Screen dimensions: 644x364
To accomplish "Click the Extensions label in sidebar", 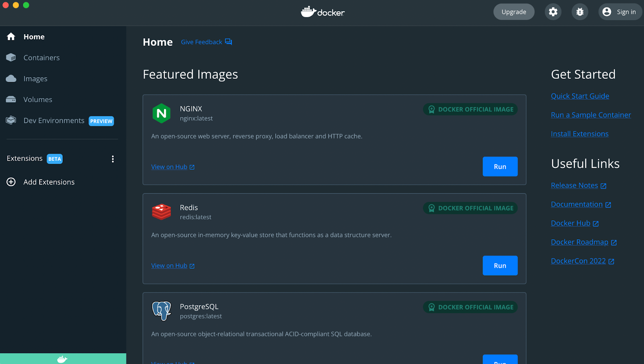I will tap(25, 158).
